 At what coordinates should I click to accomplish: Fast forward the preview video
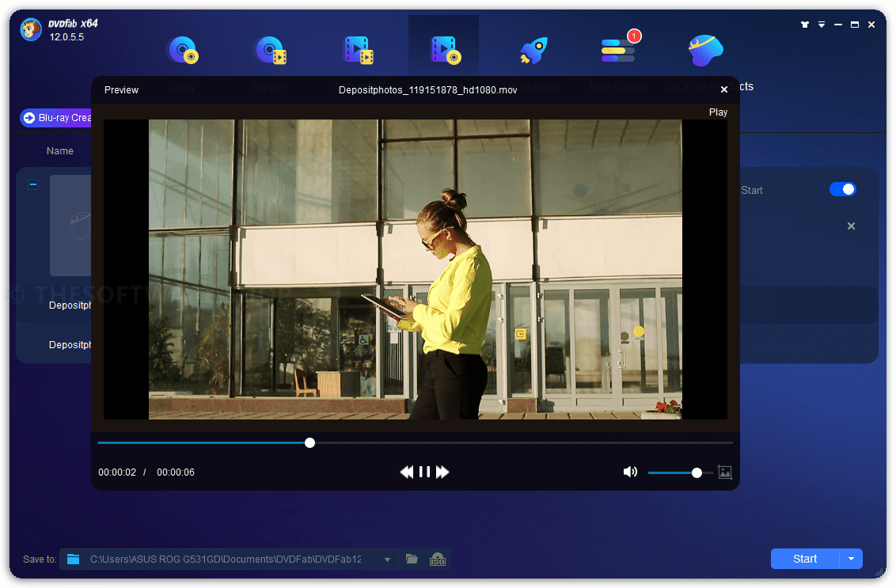[443, 472]
